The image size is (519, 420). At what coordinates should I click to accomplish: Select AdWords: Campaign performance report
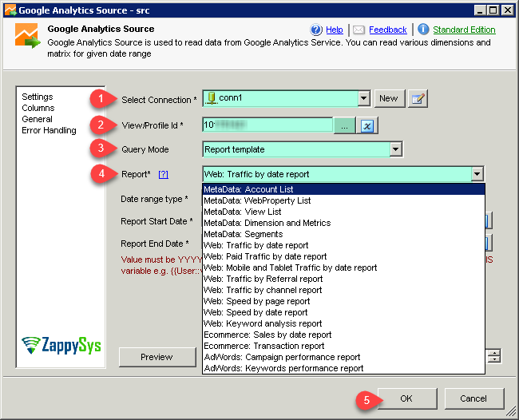click(343, 357)
